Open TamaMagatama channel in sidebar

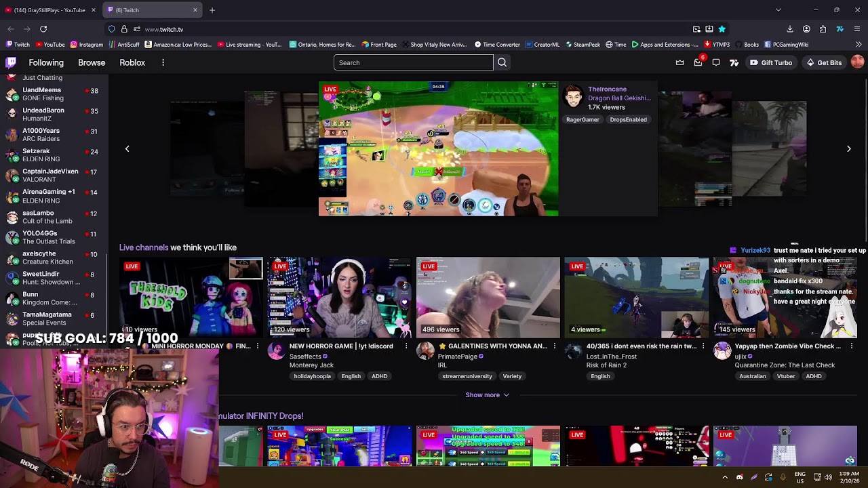tap(54, 319)
